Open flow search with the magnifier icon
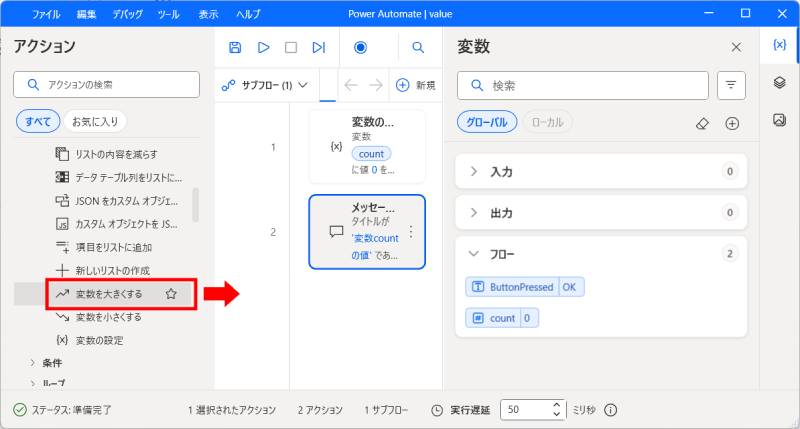This screenshot has width=800, height=429. click(418, 47)
